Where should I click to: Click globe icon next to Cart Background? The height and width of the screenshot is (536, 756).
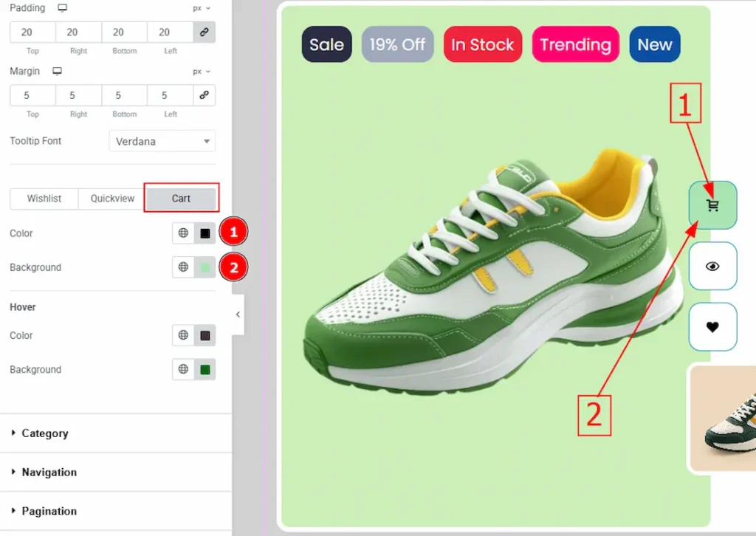[x=183, y=267]
